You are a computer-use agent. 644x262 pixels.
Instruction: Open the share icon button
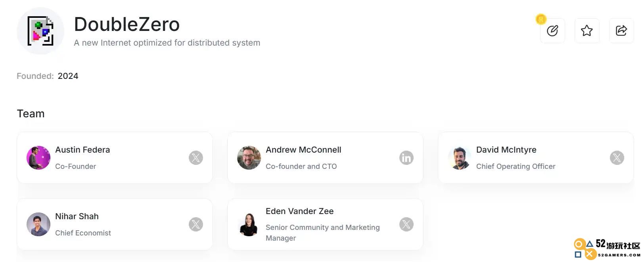621,31
